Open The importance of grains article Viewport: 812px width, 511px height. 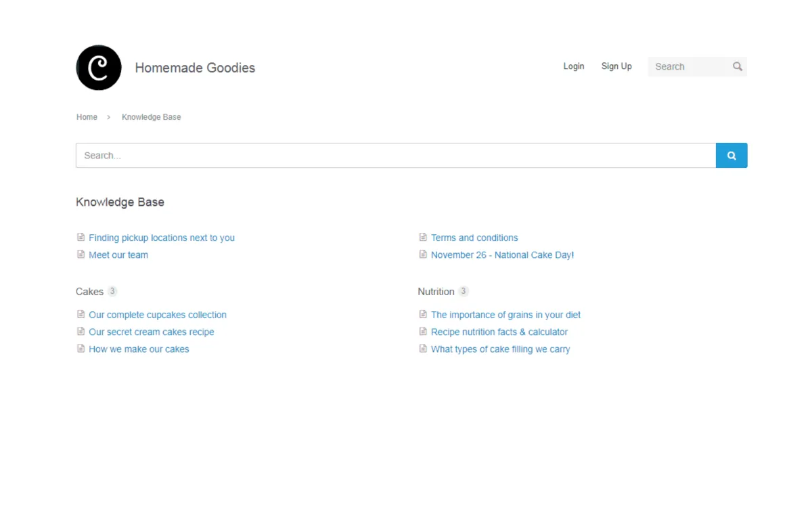[x=505, y=315]
